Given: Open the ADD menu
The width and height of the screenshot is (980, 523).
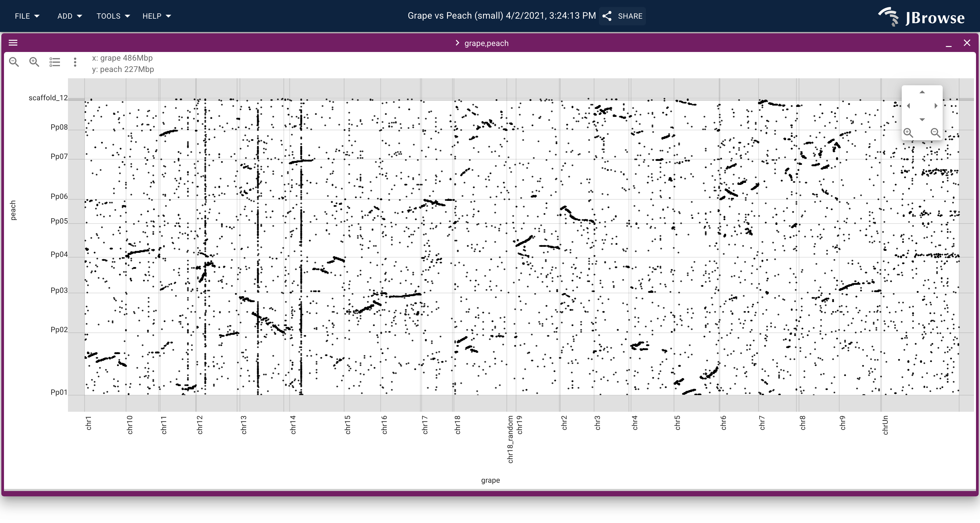Looking at the screenshot, I should coord(70,16).
